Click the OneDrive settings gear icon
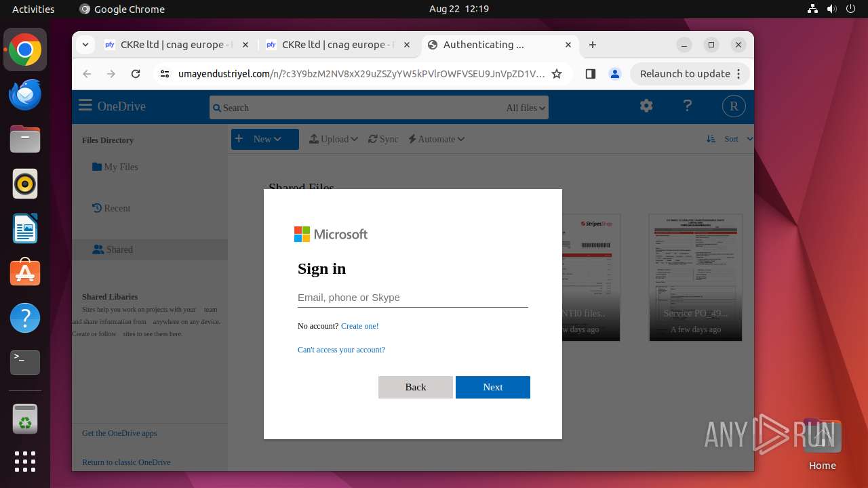This screenshot has width=868, height=488. 646,106
